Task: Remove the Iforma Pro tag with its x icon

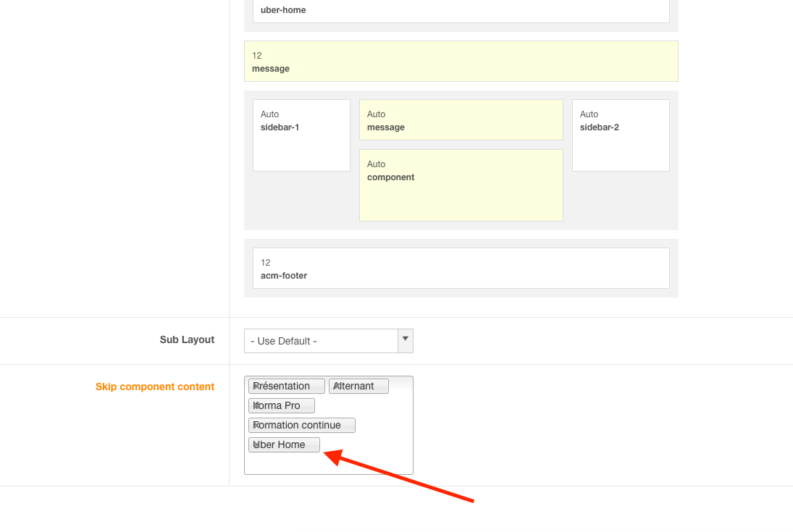Action: pos(256,405)
